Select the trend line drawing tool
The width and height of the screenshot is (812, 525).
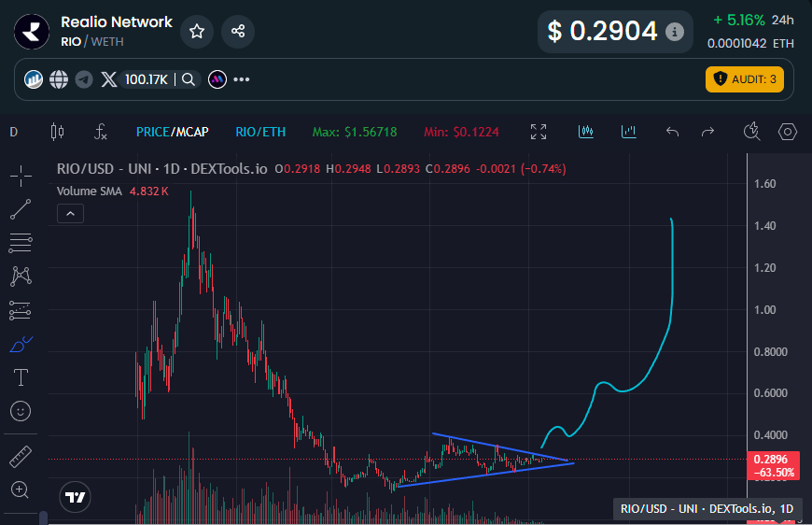click(x=21, y=209)
